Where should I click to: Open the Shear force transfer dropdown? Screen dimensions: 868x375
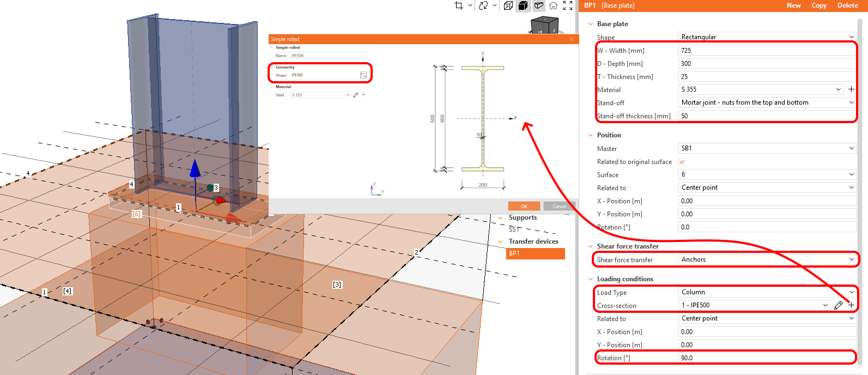click(x=767, y=259)
